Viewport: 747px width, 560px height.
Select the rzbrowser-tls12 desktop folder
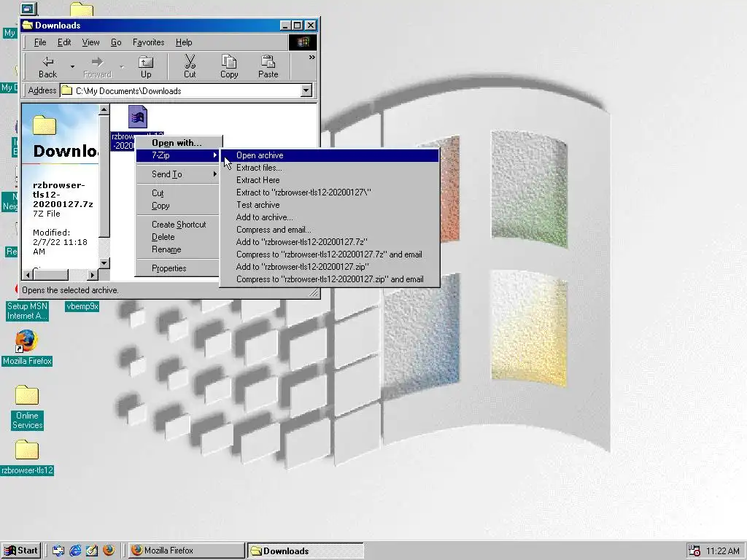(x=27, y=457)
